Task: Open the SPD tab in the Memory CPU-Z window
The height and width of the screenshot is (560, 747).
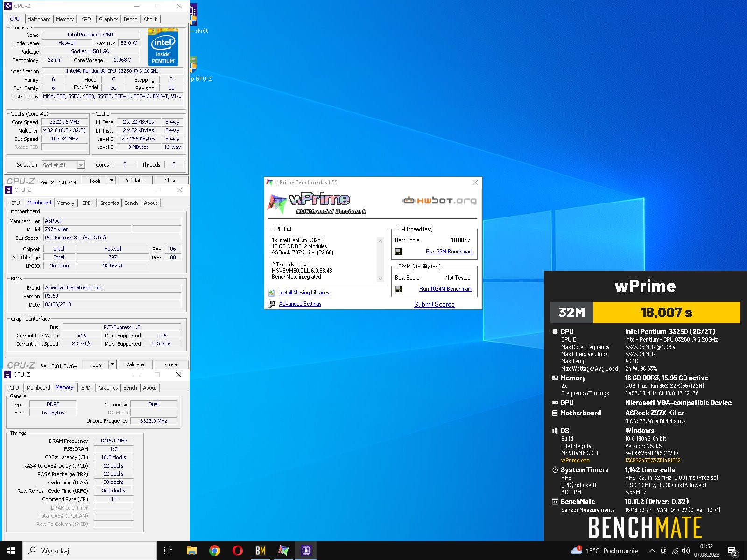Action: click(x=86, y=388)
